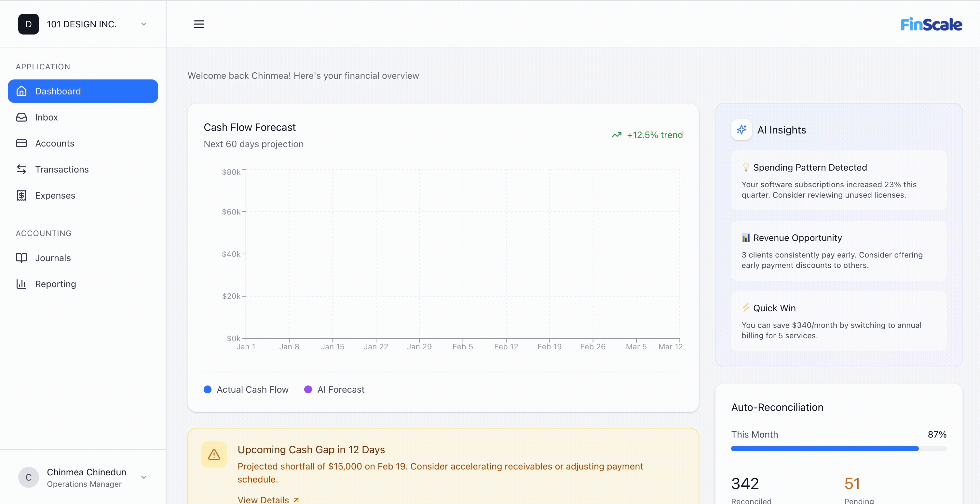
Task: Click the Journals book icon
Action: tap(21, 258)
